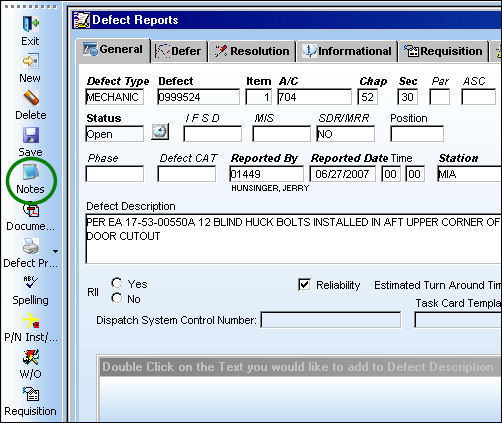Click the Sec field showing 30
The image size is (502, 423).
(407, 97)
